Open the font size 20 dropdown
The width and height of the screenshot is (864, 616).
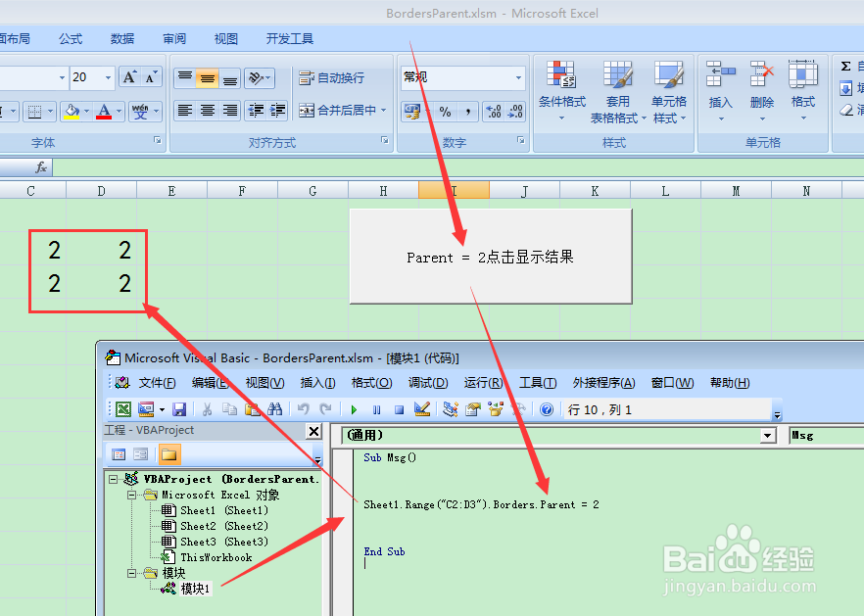108,77
